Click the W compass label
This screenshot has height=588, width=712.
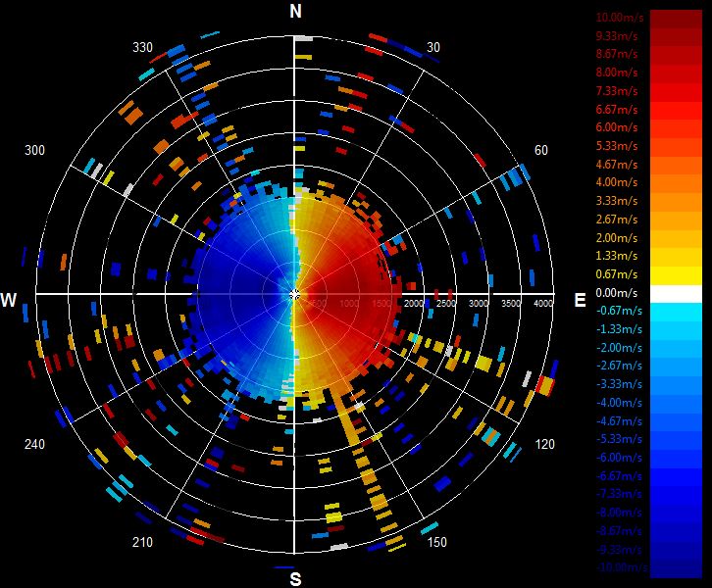[x=9, y=300]
